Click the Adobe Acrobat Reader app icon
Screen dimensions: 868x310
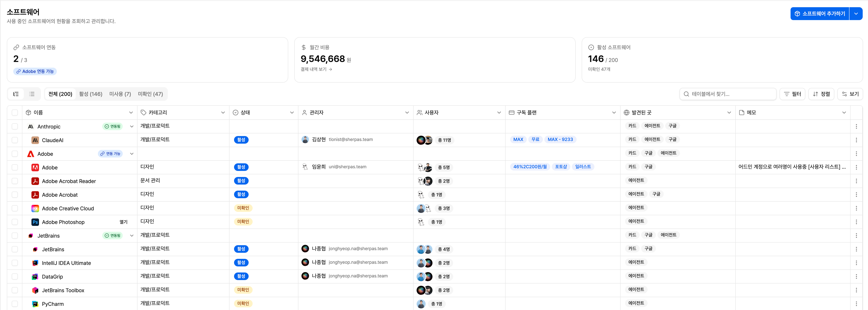click(x=35, y=181)
